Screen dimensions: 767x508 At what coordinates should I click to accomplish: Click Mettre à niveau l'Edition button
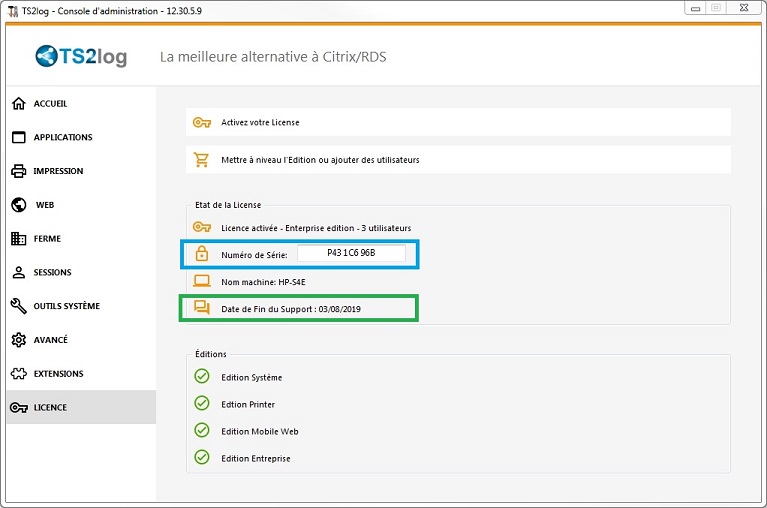point(458,159)
